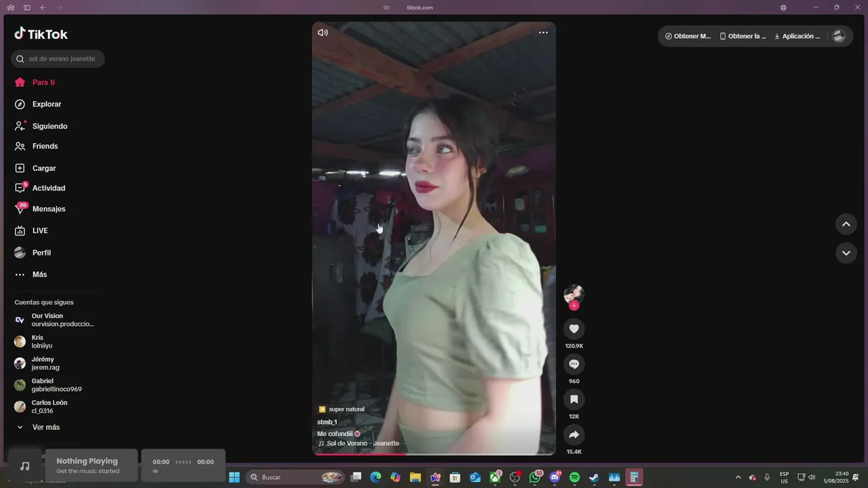
Task: Click the TikTok logo
Action: pos(41,34)
